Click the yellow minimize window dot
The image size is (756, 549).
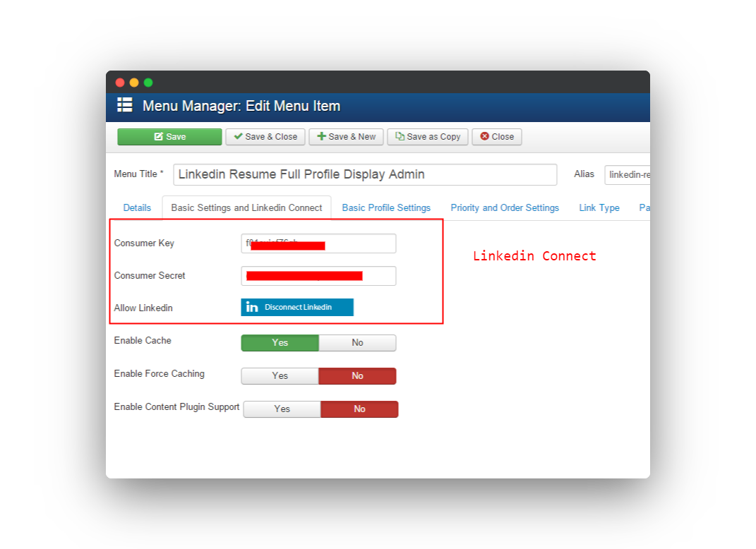point(134,83)
